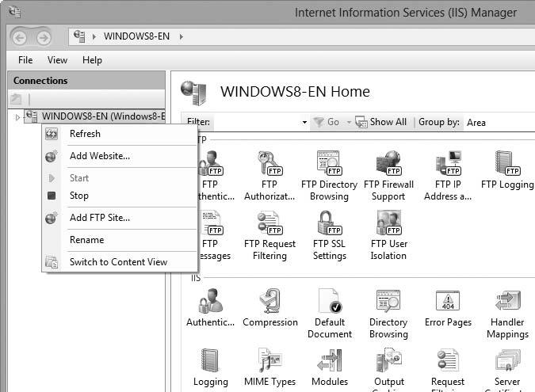
Task: Open Modules feature
Action: click(x=330, y=367)
